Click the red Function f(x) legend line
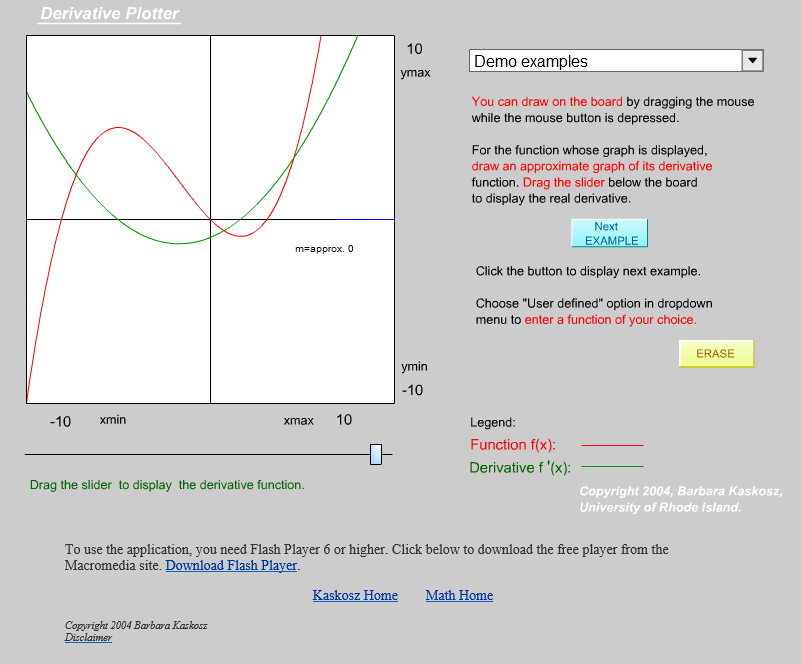The width and height of the screenshot is (802, 664). coord(612,445)
